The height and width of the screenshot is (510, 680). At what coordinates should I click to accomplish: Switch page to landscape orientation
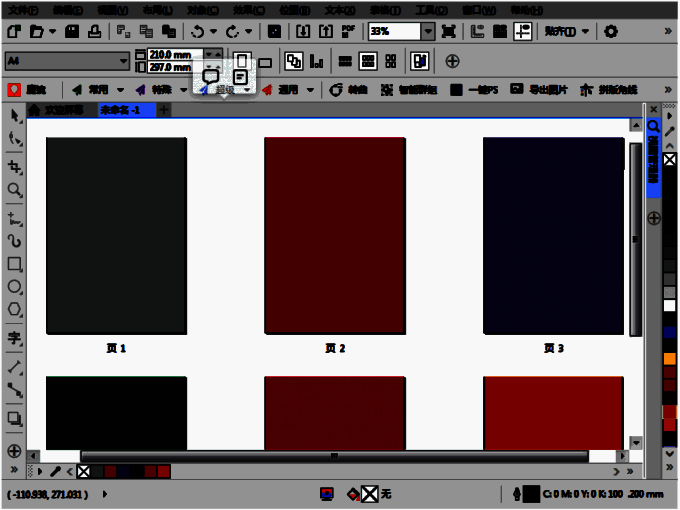pyautogui.click(x=265, y=62)
